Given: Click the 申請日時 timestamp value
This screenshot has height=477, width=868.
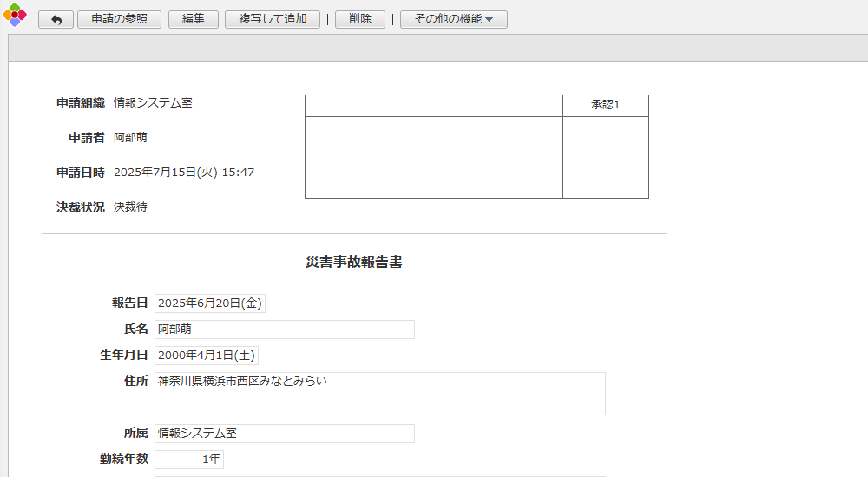Looking at the screenshot, I should pos(183,173).
